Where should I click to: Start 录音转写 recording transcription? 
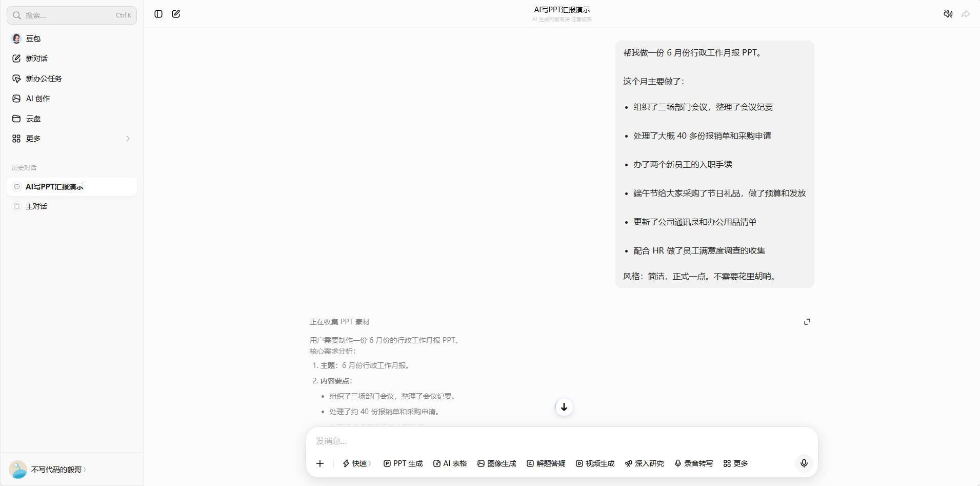(x=694, y=463)
